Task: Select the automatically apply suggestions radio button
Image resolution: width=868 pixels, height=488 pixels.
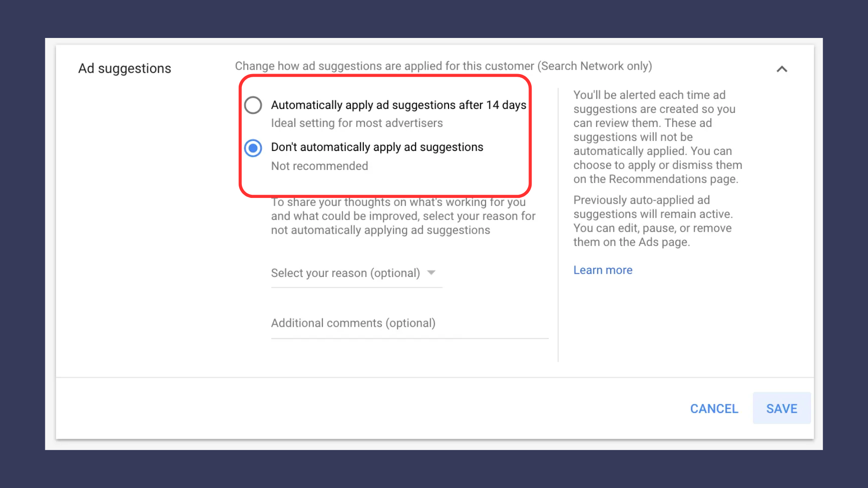Action: pos(253,105)
